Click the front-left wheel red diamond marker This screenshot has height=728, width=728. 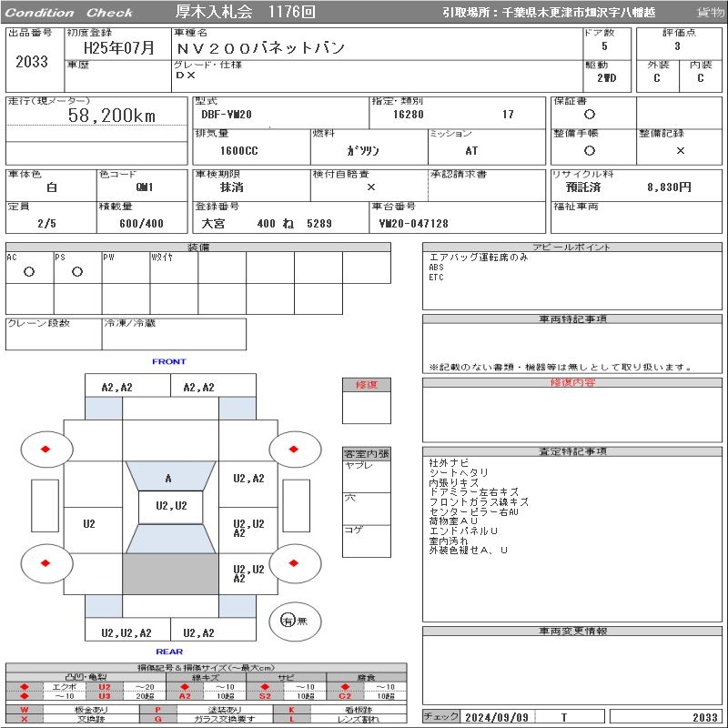(x=45, y=449)
